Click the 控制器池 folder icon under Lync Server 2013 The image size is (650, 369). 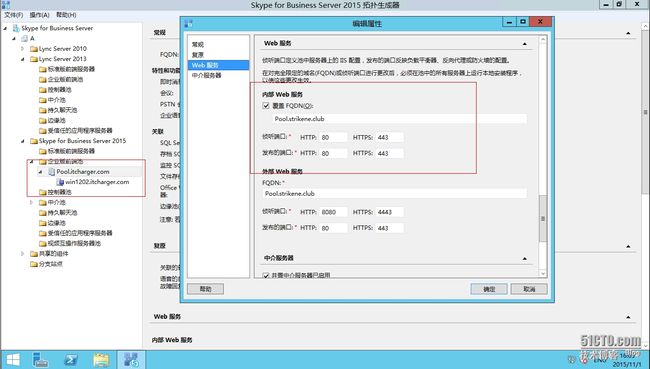coord(43,90)
